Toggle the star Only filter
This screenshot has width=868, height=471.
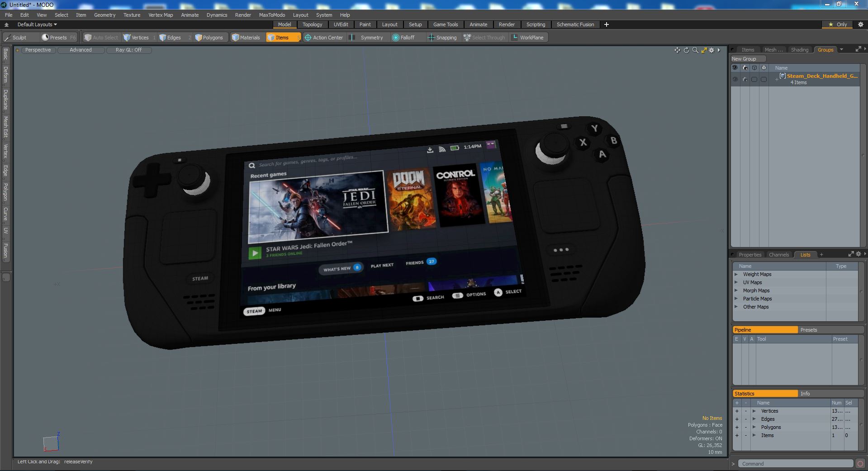pyautogui.click(x=837, y=24)
